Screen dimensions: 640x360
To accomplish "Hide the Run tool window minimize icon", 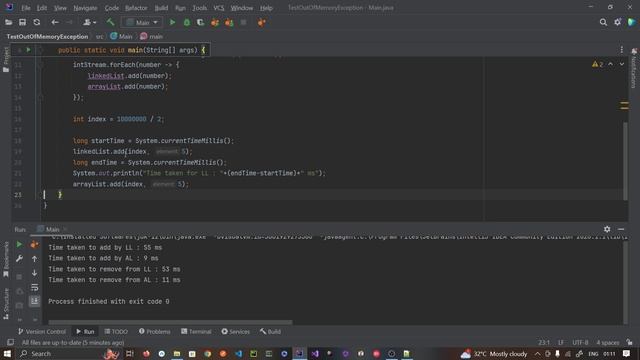I will tap(621, 229).
